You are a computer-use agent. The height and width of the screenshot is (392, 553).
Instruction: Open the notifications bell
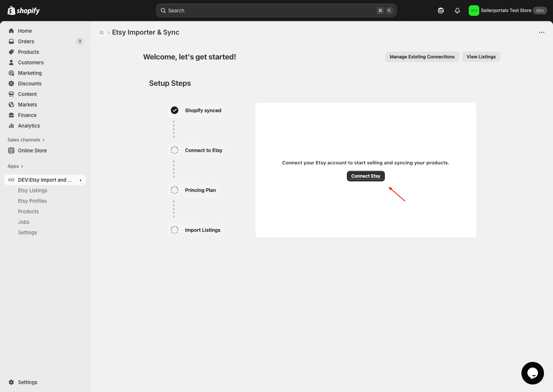457,11
